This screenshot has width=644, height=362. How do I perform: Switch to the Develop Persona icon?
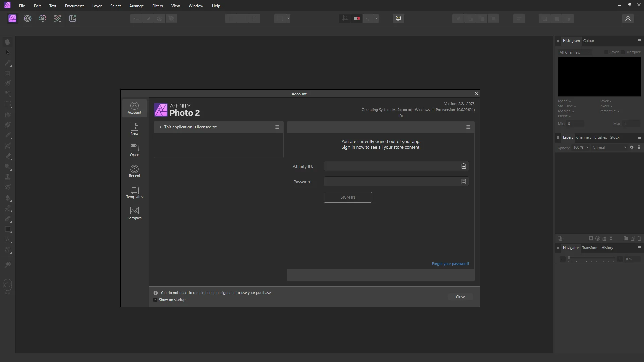tap(43, 18)
